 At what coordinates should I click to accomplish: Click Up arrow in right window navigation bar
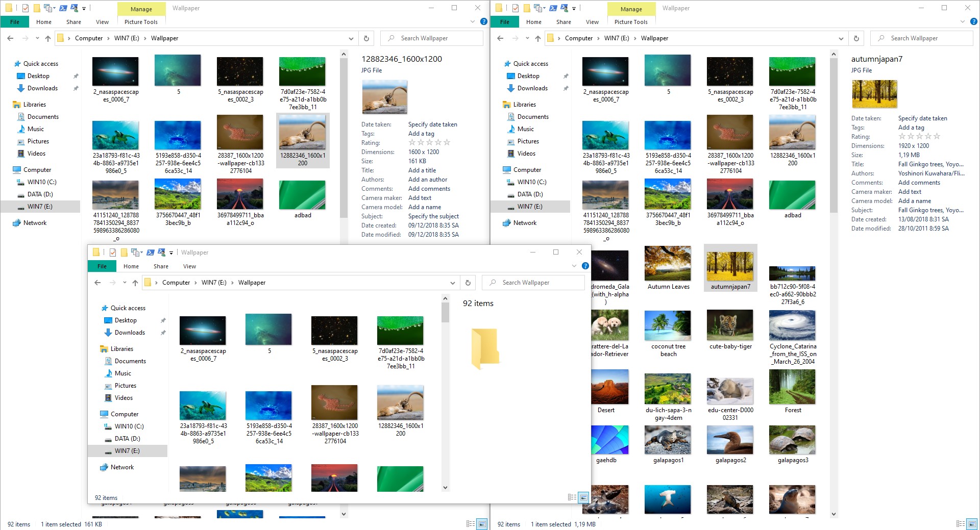click(538, 38)
